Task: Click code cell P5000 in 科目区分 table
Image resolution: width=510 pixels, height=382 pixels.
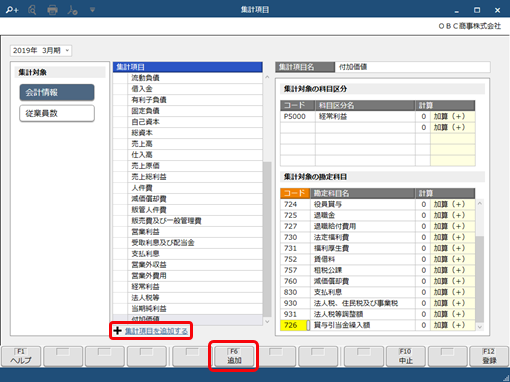Action: (298, 117)
